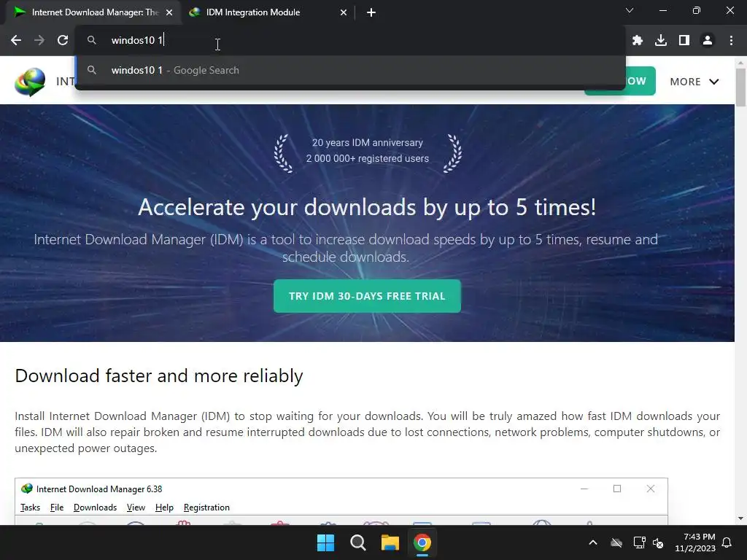Click the OneDrive cloud tray icon
Screen dimensions: 747x560
(x=616, y=542)
